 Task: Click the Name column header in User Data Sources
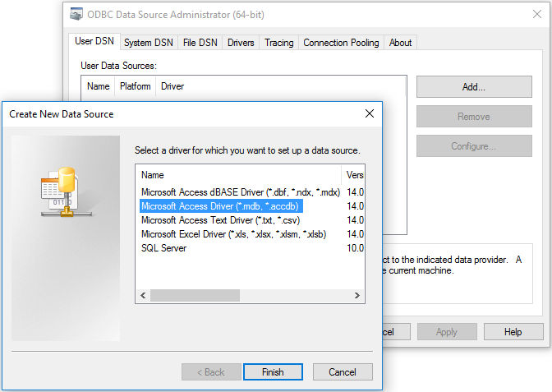[99, 86]
